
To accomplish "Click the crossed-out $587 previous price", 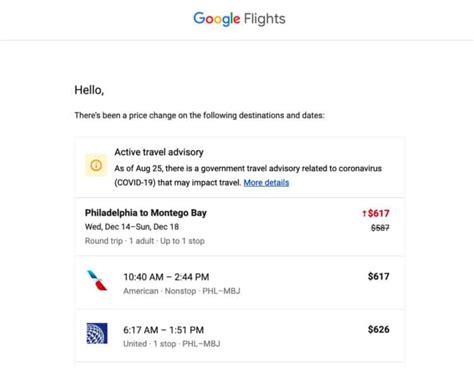I will (x=380, y=228).
